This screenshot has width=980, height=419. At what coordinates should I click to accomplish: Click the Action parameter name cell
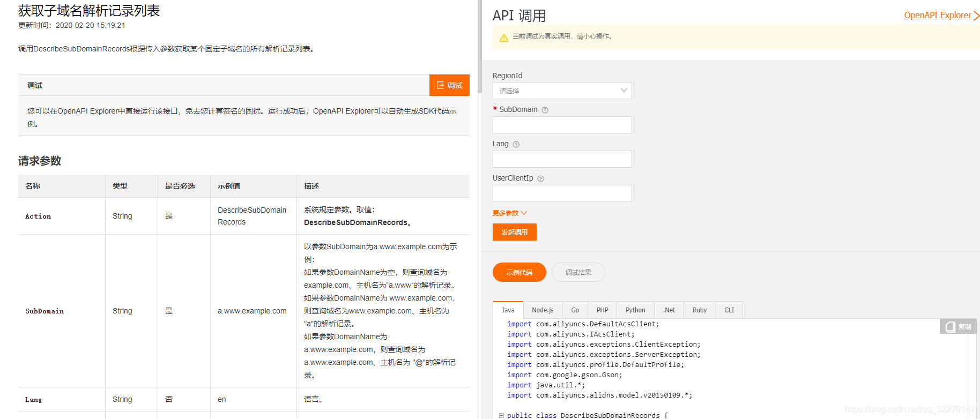point(62,216)
